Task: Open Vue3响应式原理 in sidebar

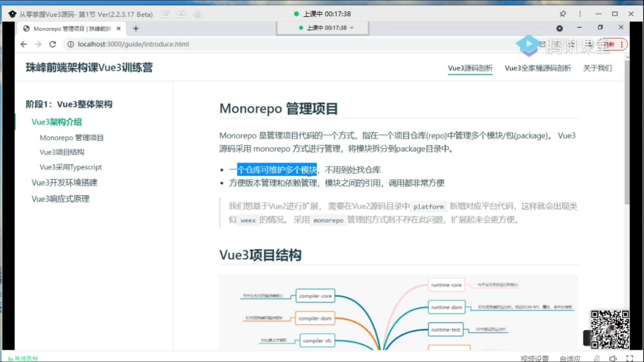Action: (x=60, y=199)
